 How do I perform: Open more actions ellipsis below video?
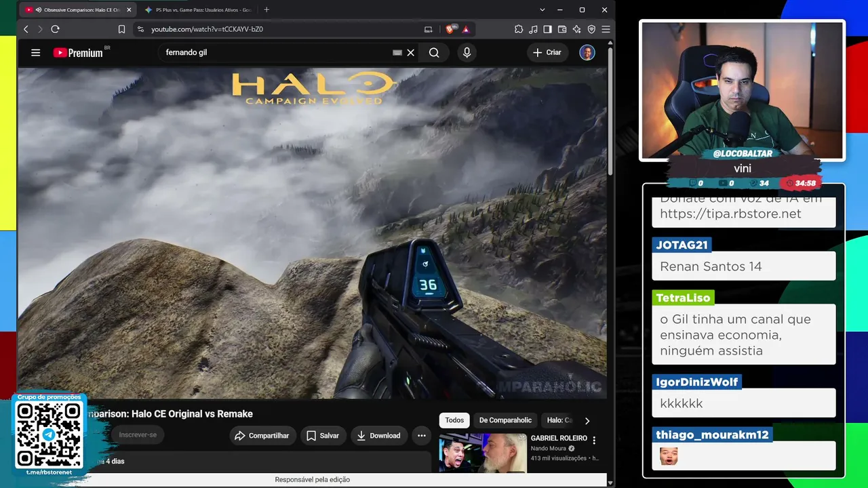pos(421,436)
